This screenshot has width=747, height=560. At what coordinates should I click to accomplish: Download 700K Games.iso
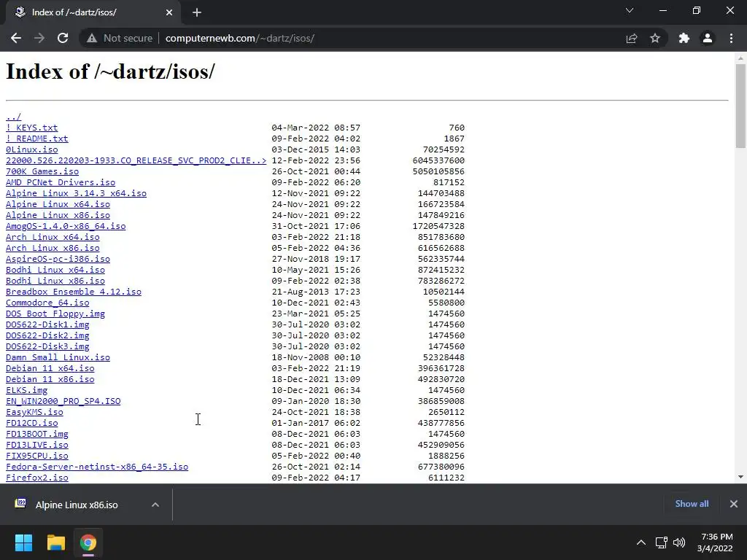[42, 171]
